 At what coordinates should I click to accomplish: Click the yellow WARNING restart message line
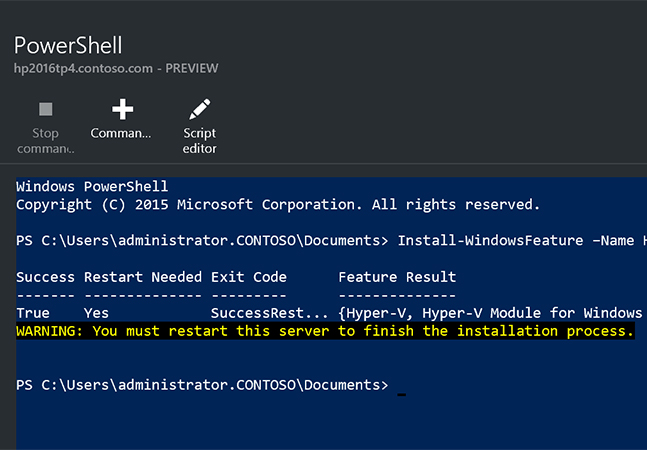point(325,331)
